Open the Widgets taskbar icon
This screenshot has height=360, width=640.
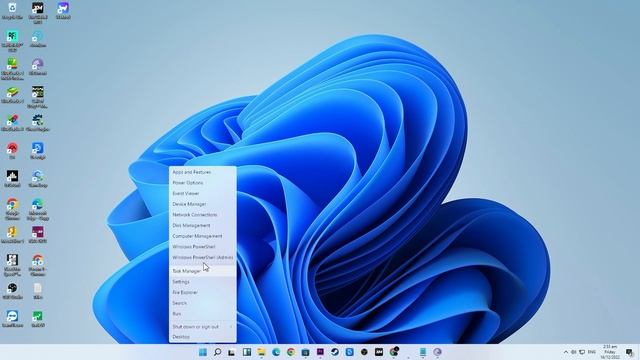click(x=247, y=352)
